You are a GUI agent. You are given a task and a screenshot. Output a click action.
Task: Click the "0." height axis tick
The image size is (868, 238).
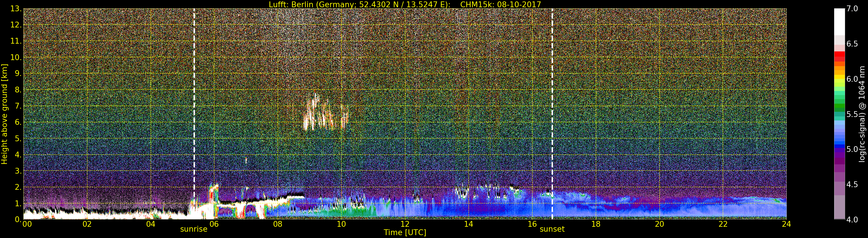click(18, 220)
